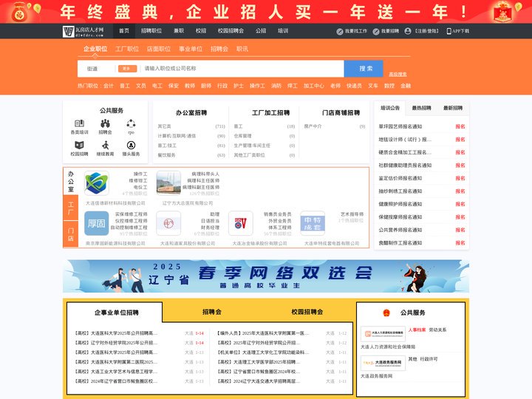Open the 大连信德新材料科技 company logo
Viewport: 532px width, 399px height.
tap(96, 183)
